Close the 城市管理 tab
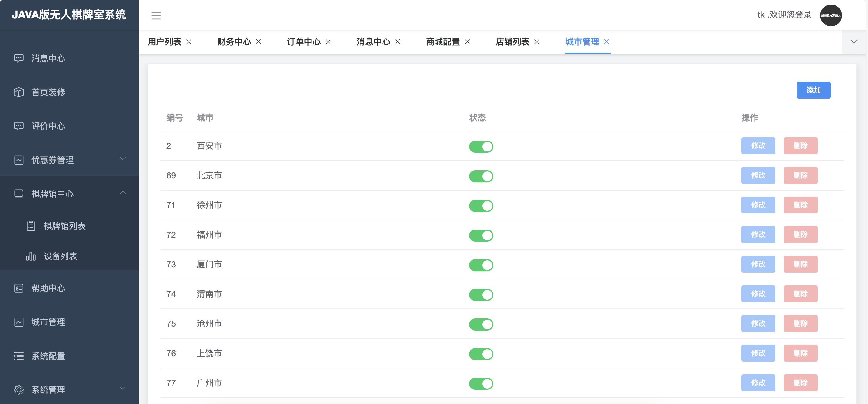Image resolution: width=868 pixels, height=404 pixels. click(x=607, y=41)
